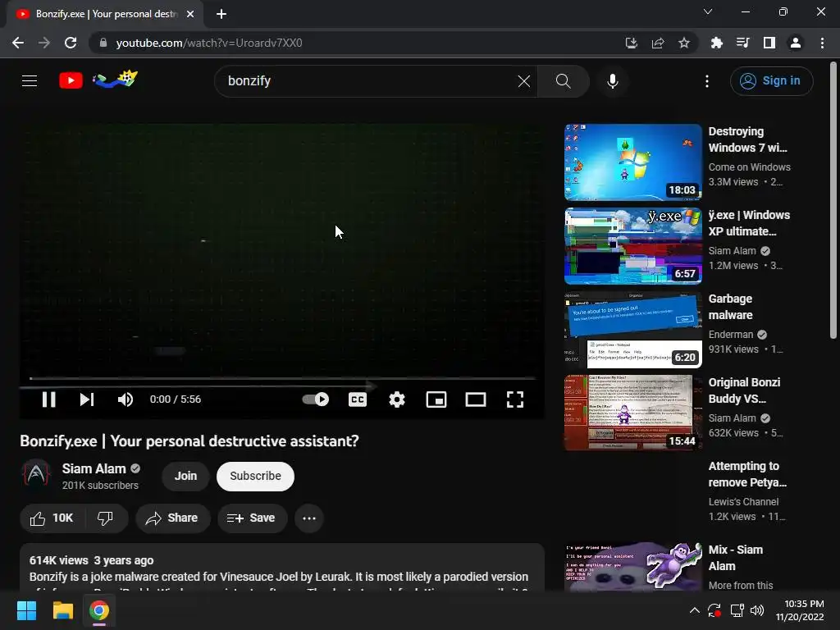This screenshot has height=630, width=840.
Task: Clear the search box with X
Action: [x=524, y=81]
